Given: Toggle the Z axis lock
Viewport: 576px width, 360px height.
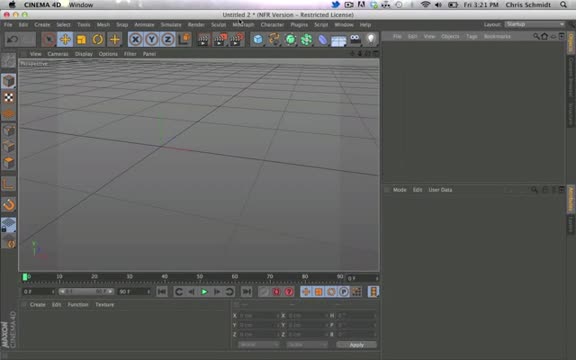Looking at the screenshot, I should coord(168,39).
